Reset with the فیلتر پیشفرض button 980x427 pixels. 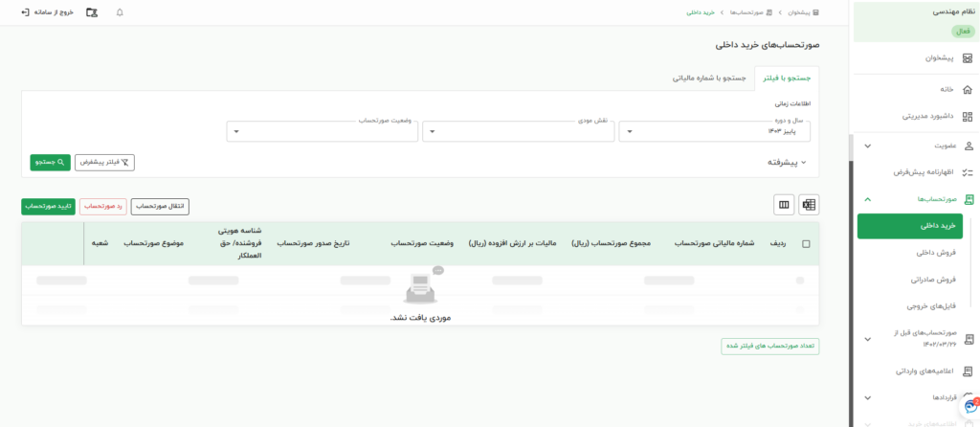point(105,163)
